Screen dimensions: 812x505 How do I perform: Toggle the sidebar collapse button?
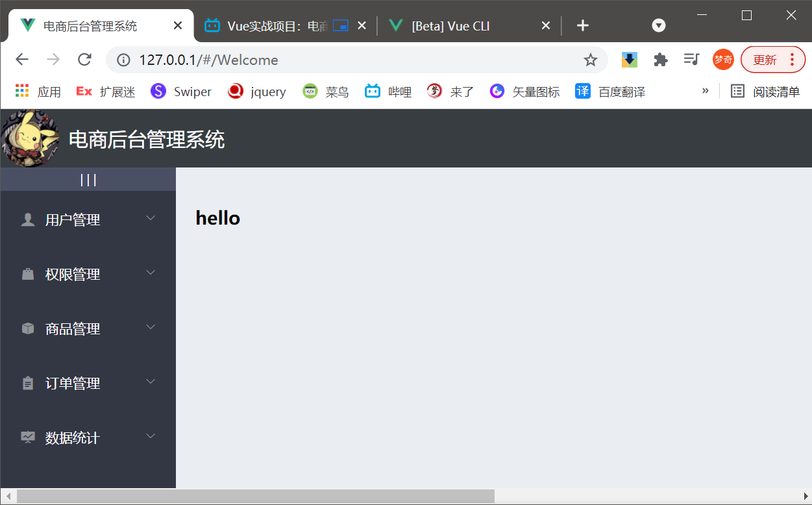(88, 179)
